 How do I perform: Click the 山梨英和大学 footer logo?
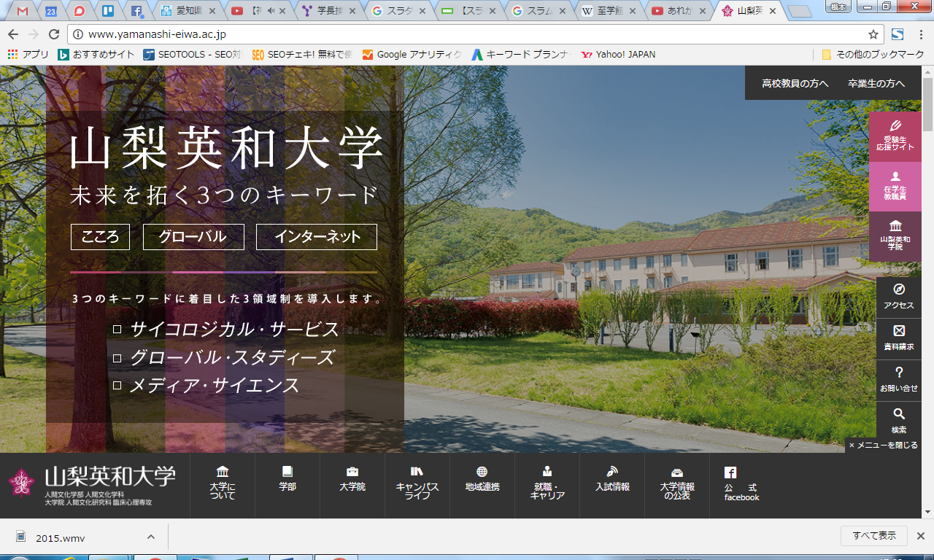coord(92,485)
